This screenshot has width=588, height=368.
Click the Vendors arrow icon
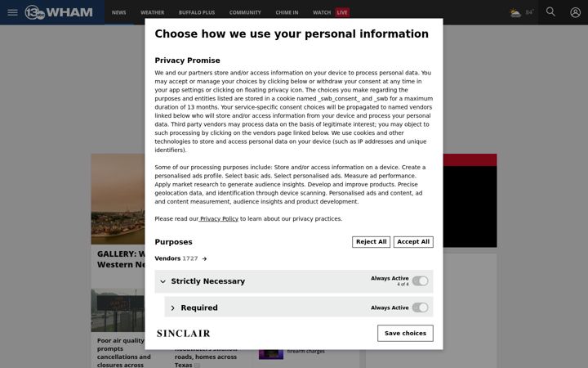[204, 258]
